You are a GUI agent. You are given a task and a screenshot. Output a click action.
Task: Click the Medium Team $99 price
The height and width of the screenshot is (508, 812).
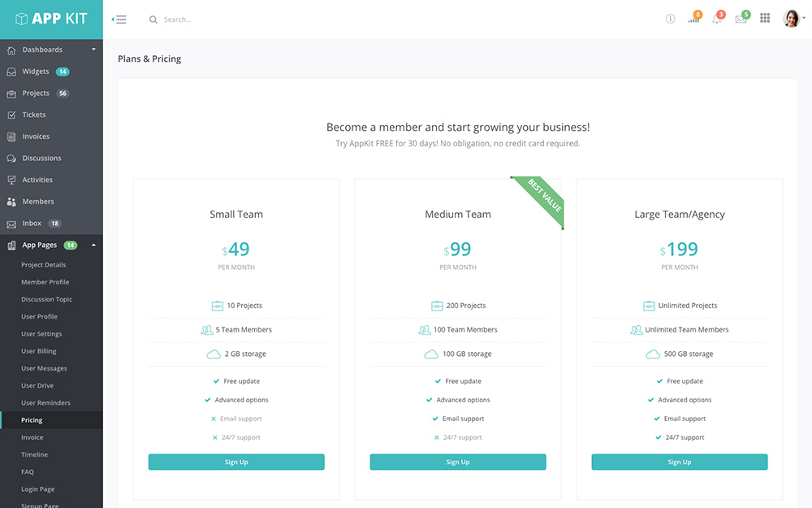click(x=458, y=250)
